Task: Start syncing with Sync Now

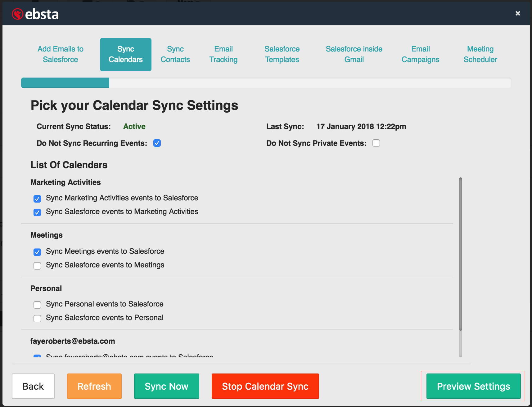Action: click(166, 386)
